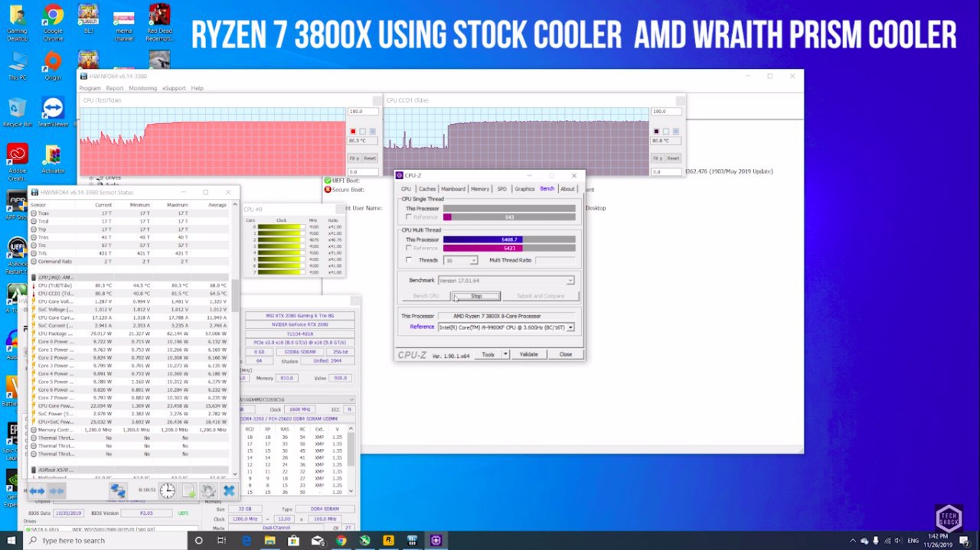Open Monitoring menu in HWiNFO64
The image size is (980, 550).
tap(142, 88)
